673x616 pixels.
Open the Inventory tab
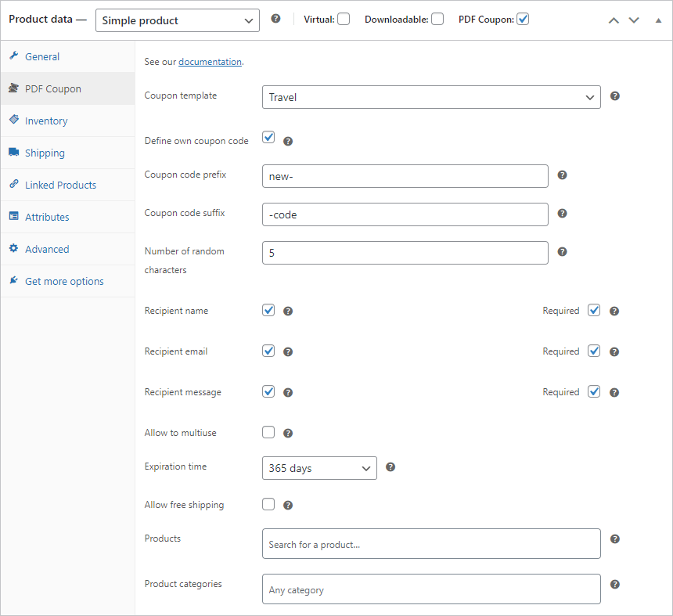click(x=68, y=121)
